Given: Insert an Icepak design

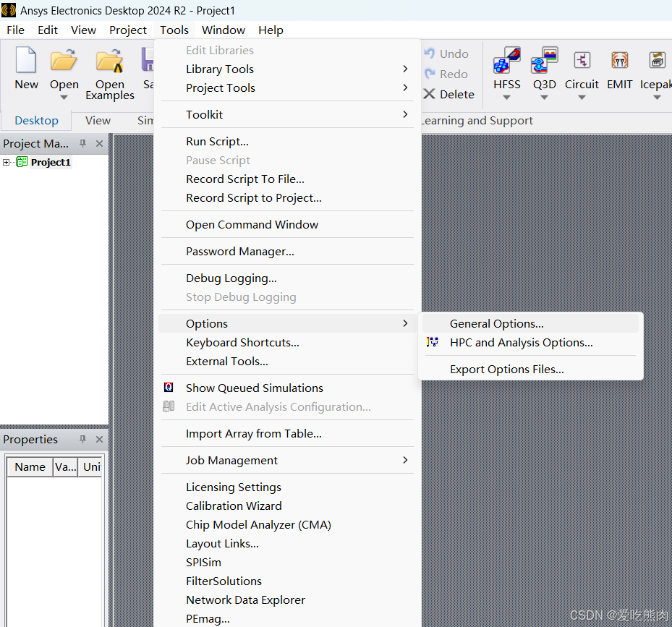Looking at the screenshot, I should tap(657, 60).
